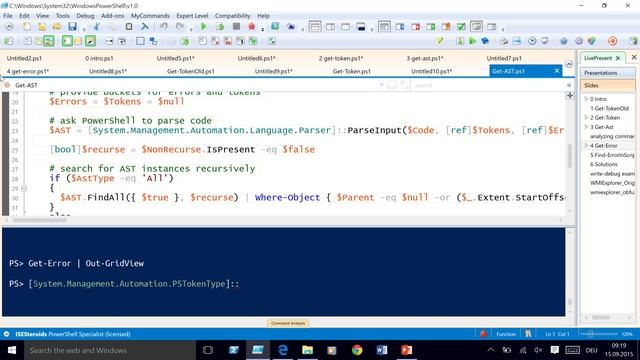Expand the 3 Get-Ast slide node
The image size is (640, 360).
click(x=586, y=127)
